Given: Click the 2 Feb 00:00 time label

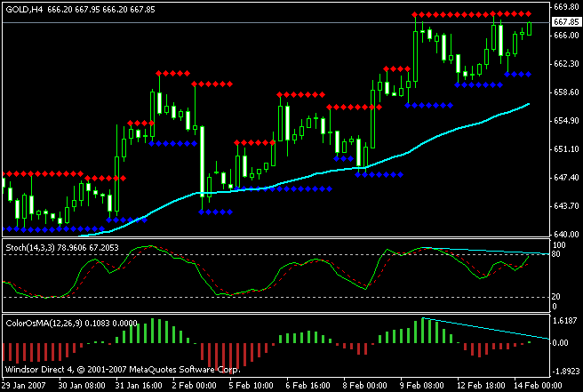Looking at the screenshot, I should (194, 385).
